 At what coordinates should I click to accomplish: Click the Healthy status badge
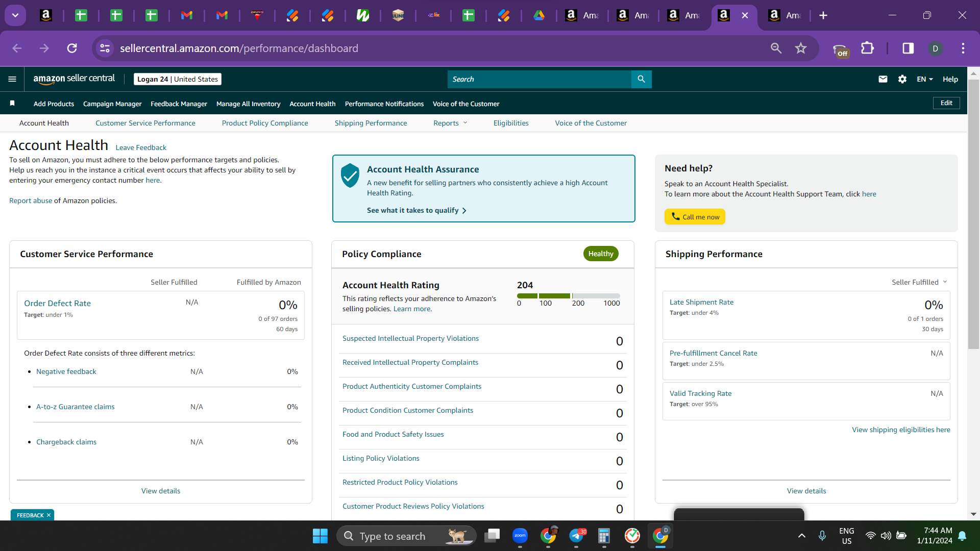[x=601, y=254]
